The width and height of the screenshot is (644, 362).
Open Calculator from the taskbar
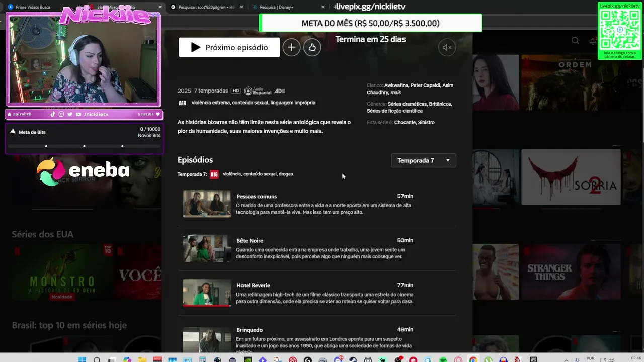click(x=202, y=359)
